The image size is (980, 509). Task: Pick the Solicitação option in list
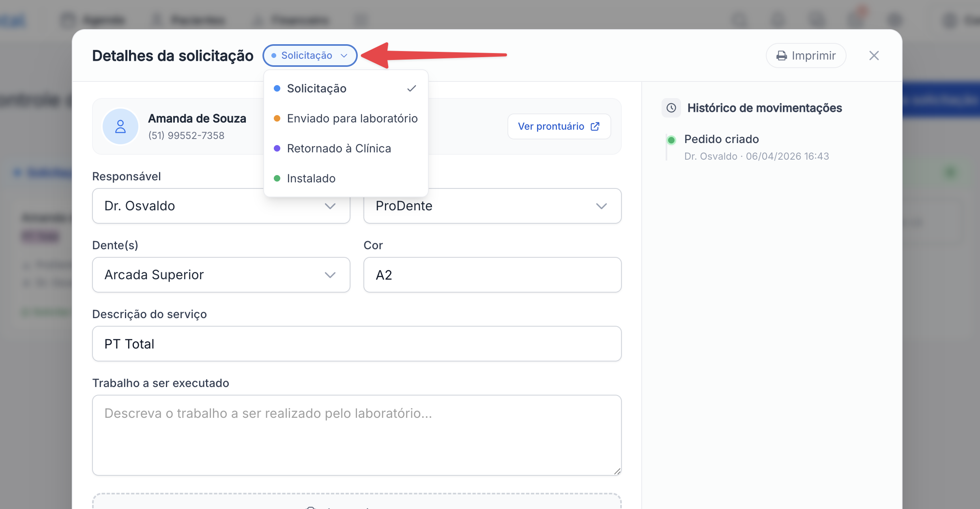(317, 88)
